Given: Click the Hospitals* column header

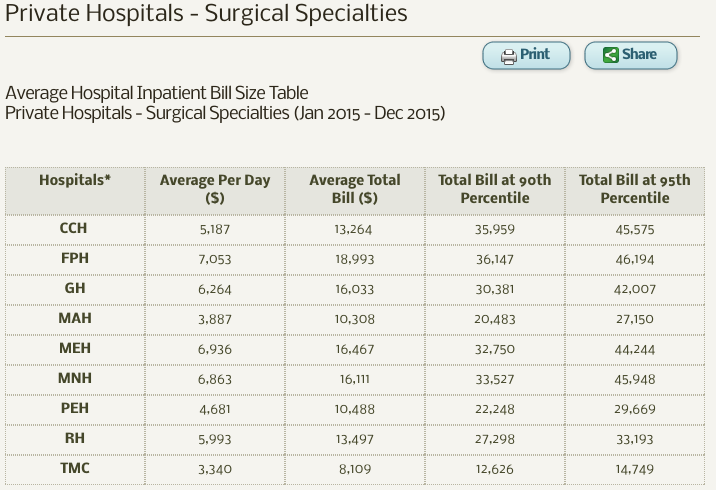Looking at the screenshot, I should 75,180.
